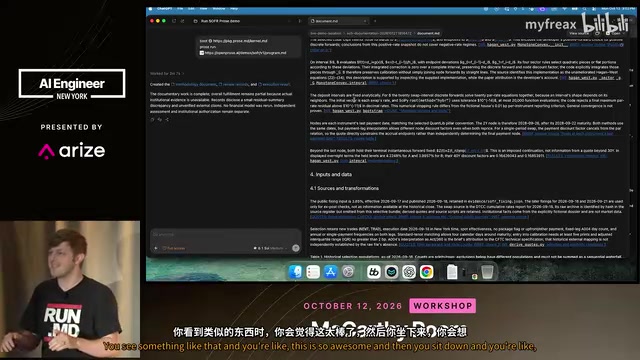The image size is (640, 360).
Task: Open the Window menu
Action: click(x=219, y=9)
